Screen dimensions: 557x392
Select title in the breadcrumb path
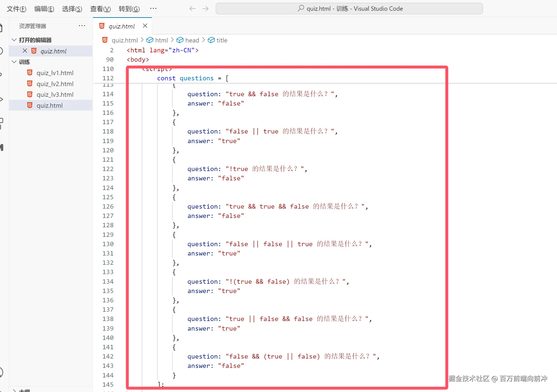(221, 40)
